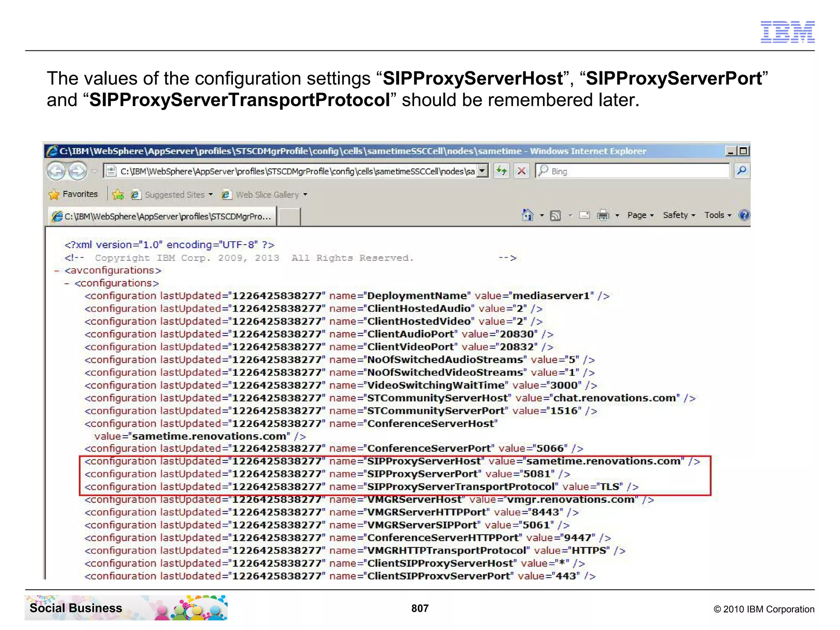Click the ConferenceServerHost attribute name
The height and width of the screenshot is (630, 840).
tap(430, 424)
